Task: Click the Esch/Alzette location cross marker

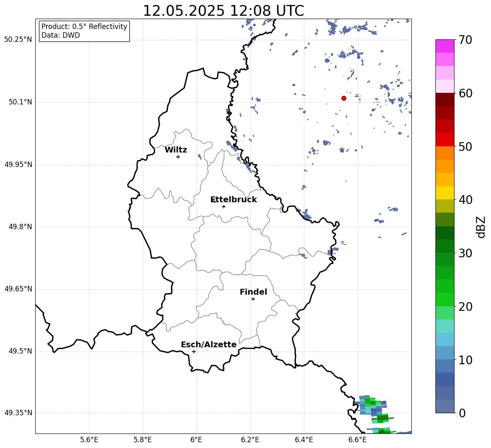Action: tap(194, 351)
